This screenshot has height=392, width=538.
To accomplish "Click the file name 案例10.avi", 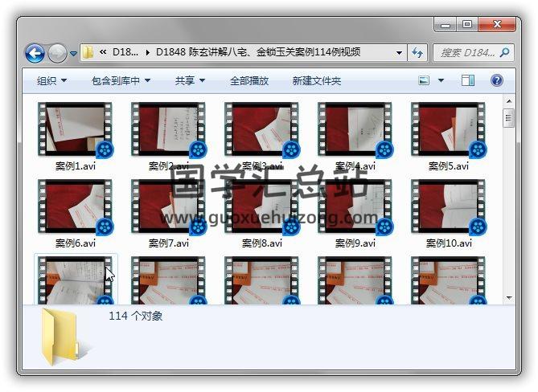I will (449, 243).
